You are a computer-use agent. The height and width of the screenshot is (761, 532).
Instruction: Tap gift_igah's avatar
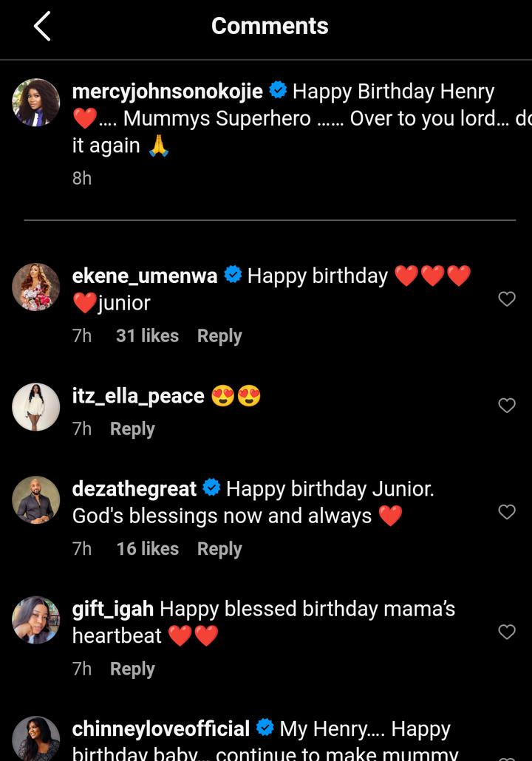36,620
